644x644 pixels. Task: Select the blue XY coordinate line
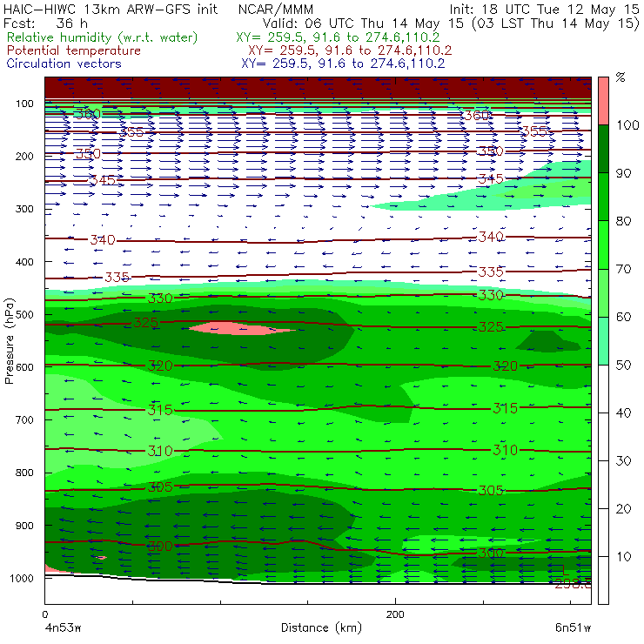pos(344,64)
